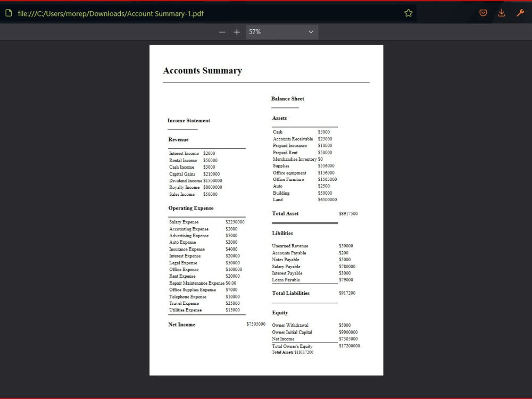Screen dimensions: 532x399
Task: Click the Salary Expense row label
Action: pos(184,222)
